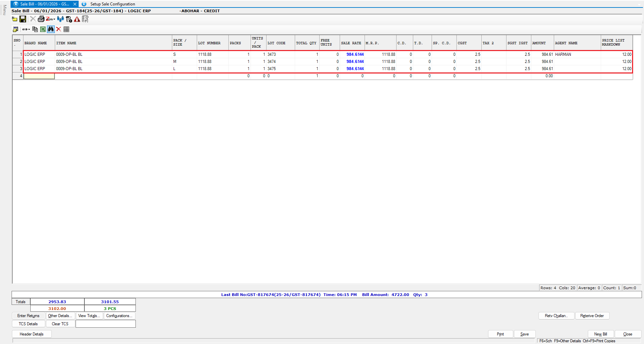The image size is (644, 344).
Task: Click the red warning triangle icon
Action: tap(77, 19)
